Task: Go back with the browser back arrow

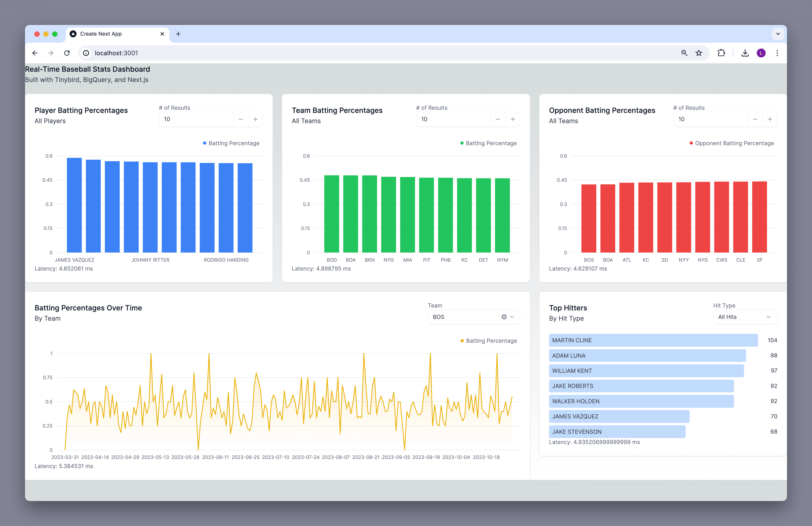Action: 35,53
